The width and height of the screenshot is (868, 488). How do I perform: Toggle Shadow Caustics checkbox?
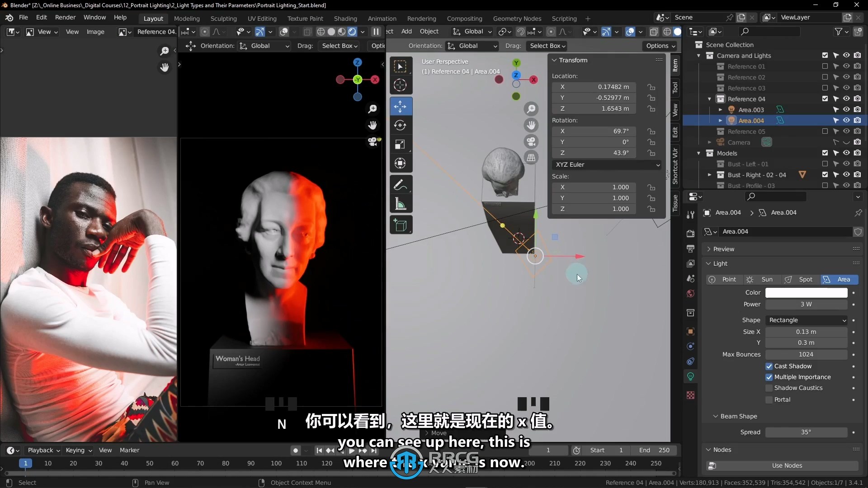click(x=769, y=387)
